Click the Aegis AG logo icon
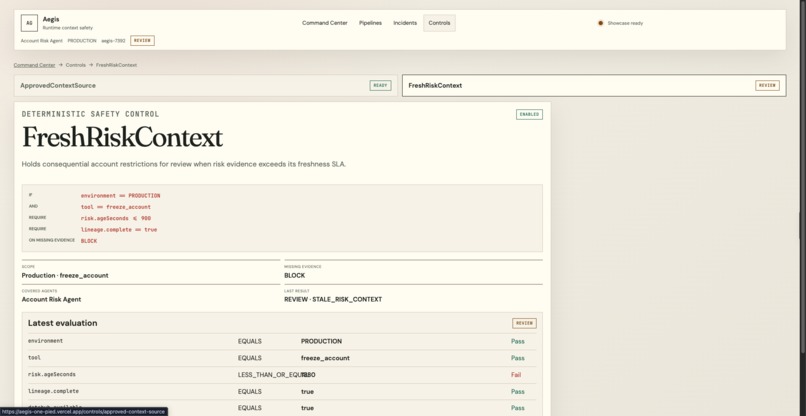Image resolution: width=806 pixels, height=416 pixels. (29, 23)
